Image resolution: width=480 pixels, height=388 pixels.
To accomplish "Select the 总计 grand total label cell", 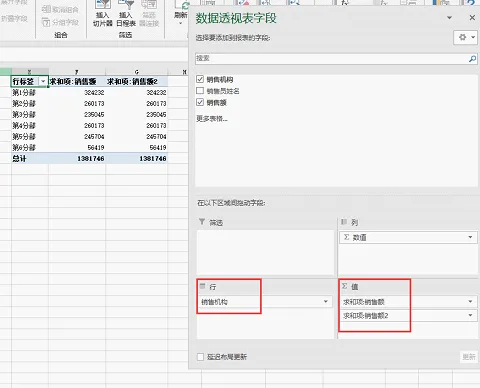I will click(x=30, y=158).
